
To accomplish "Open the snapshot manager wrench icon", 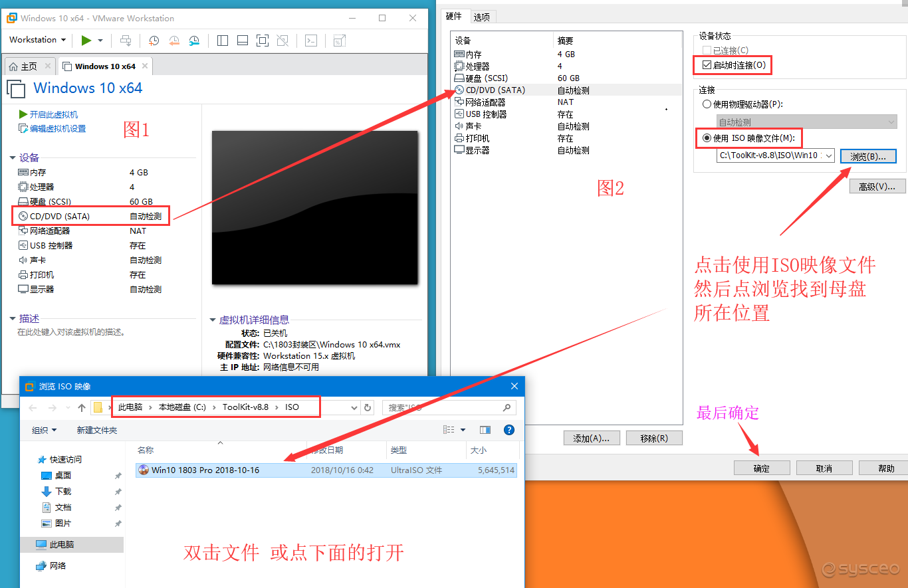I will coord(194,41).
